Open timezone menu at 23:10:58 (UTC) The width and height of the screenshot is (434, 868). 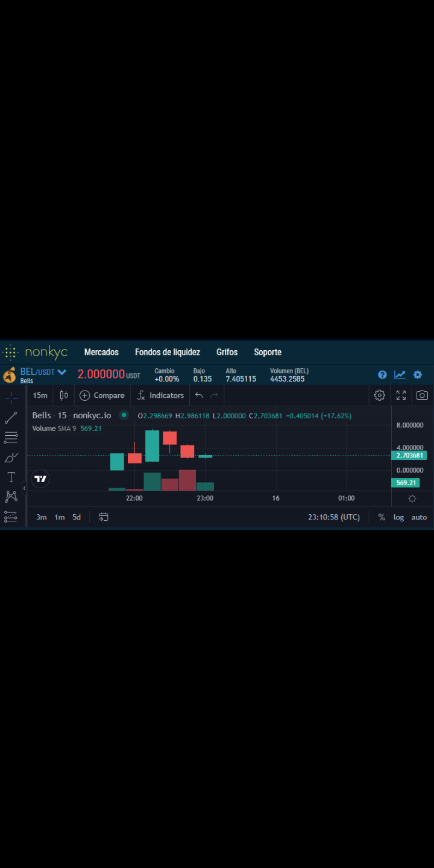point(334,517)
